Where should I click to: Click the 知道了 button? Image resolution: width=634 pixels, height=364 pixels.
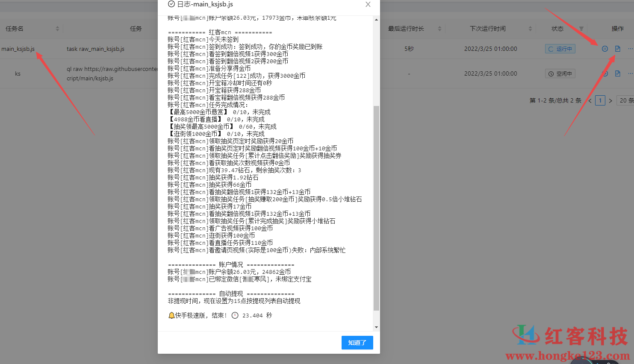tap(357, 343)
